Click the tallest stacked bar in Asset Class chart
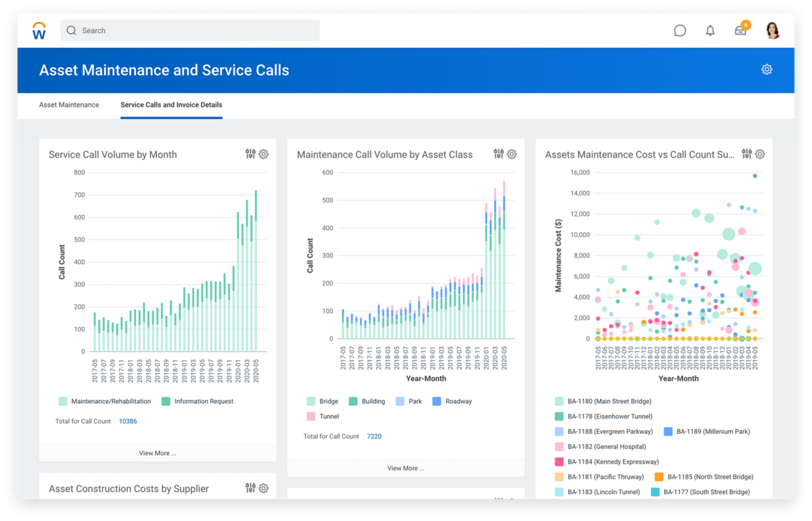The image size is (812, 521). pos(504,260)
